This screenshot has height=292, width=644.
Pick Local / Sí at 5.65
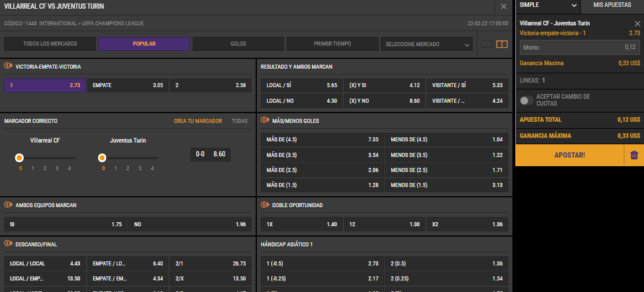[301, 85]
